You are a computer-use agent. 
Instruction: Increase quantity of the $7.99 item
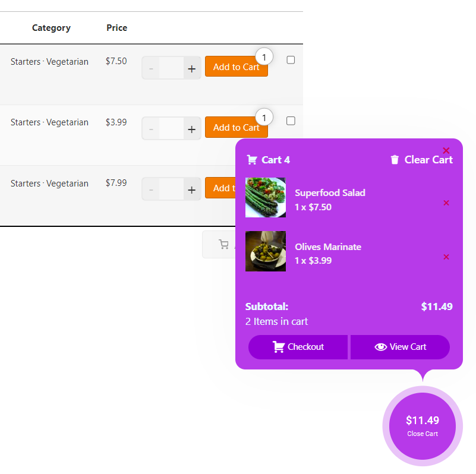[x=191, y=190]
